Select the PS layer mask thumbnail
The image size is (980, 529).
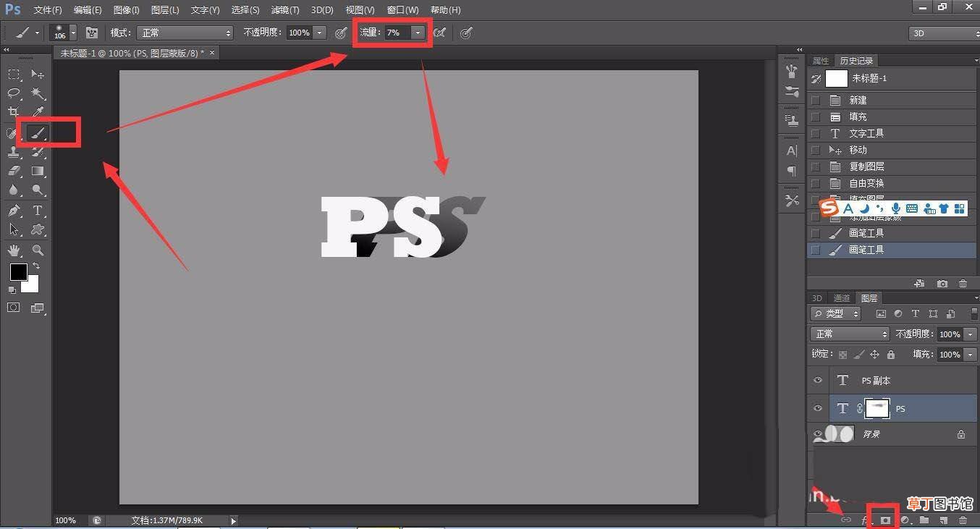(x=877, y=409)
